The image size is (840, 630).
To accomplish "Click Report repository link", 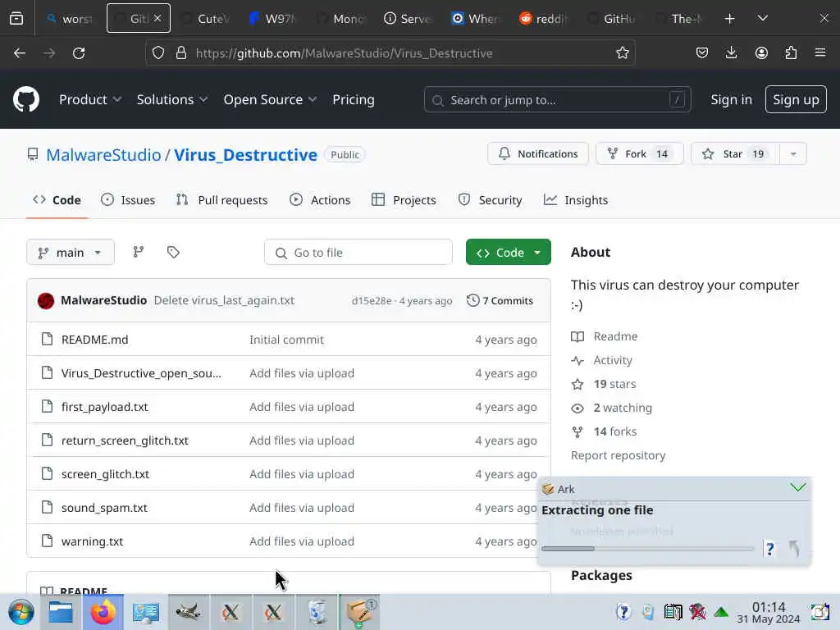I will [x=618, y=455].
